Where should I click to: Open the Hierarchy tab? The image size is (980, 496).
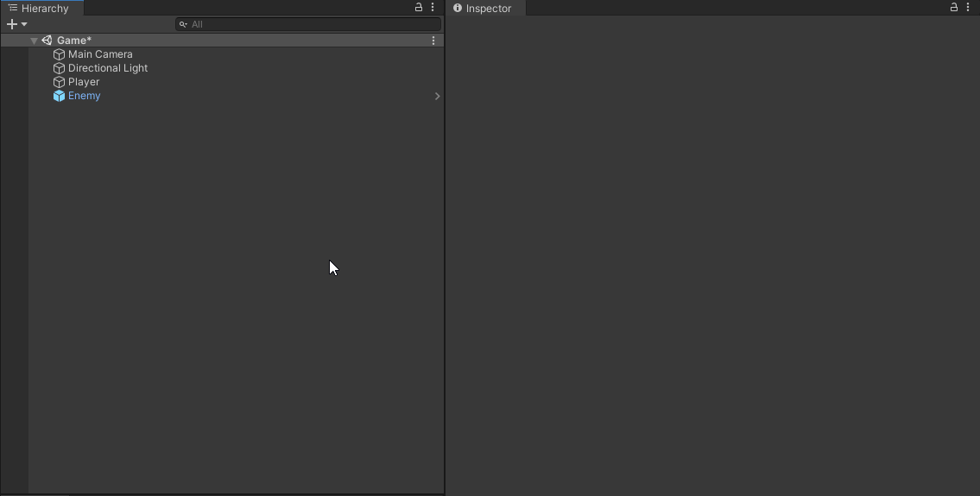point(41,8)
